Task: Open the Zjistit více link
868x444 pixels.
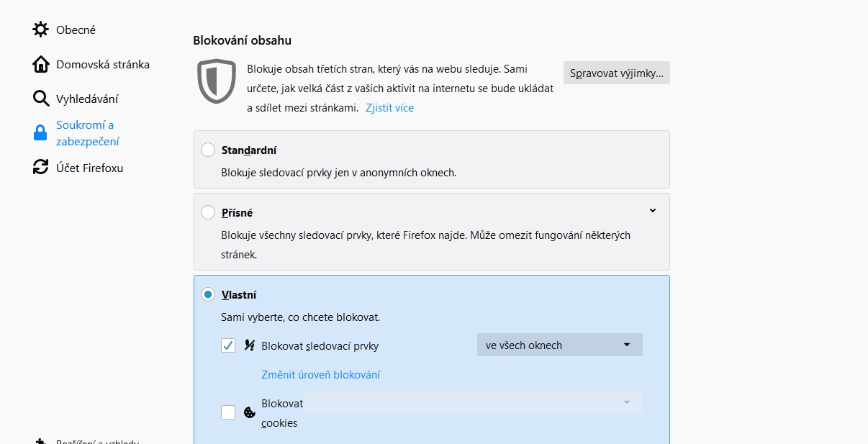Action: [389, 108]
